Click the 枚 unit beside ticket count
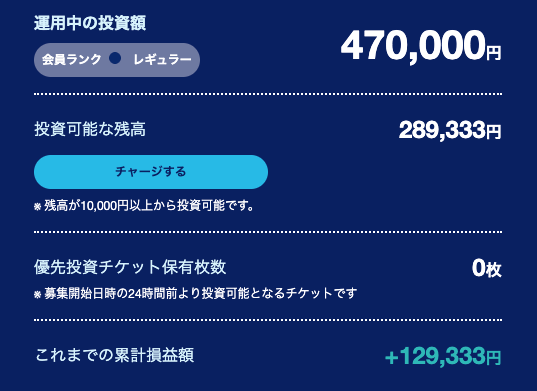Screen dimensions: 537x391 [x=494, y=270]
